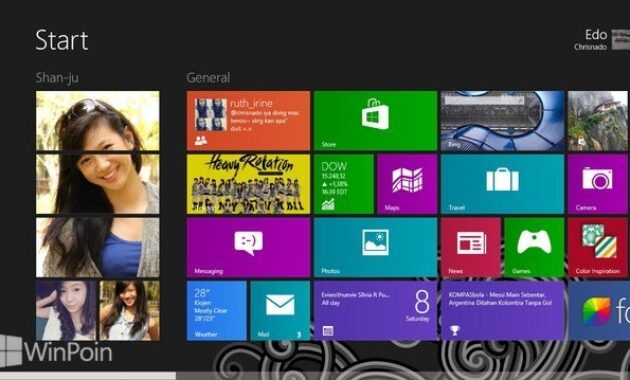Viewport: 630px width, 380px height.
Task: Launch the Photos tile
Action: pos(375,247)
